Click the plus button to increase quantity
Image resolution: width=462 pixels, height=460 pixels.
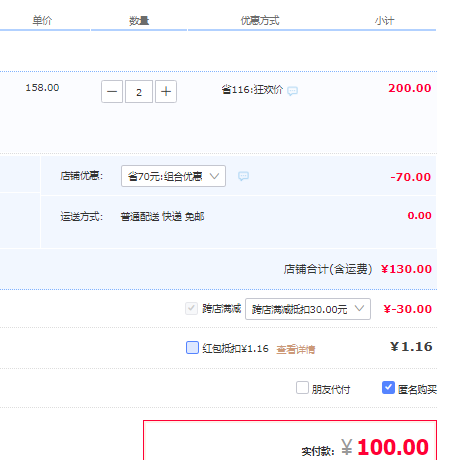tap(166, 91)
